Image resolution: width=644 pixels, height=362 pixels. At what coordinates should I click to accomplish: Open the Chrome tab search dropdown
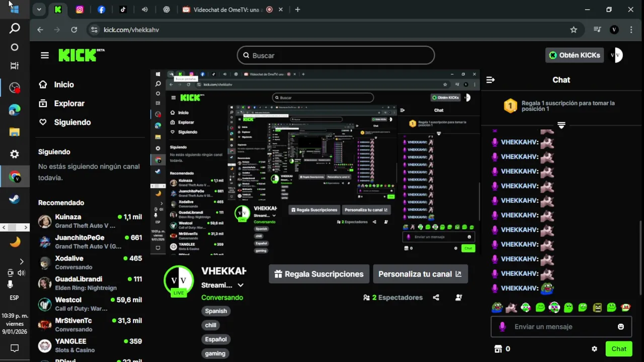coord(39,9)
